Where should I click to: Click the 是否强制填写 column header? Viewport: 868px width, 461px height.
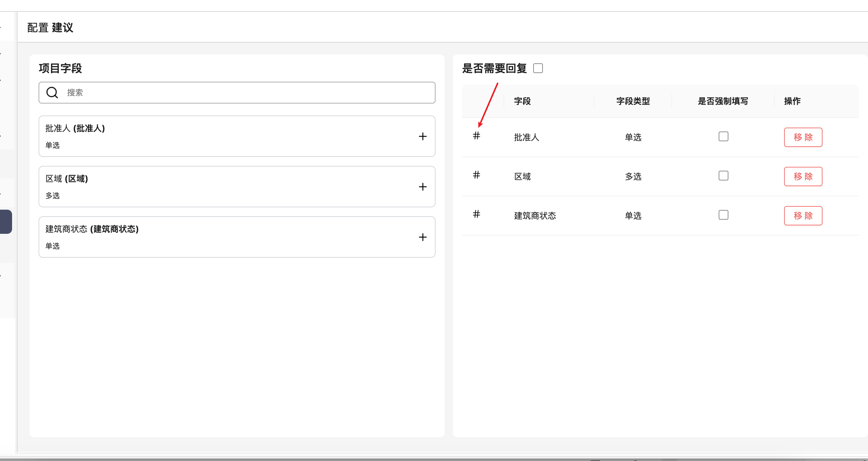click(723, 101)
